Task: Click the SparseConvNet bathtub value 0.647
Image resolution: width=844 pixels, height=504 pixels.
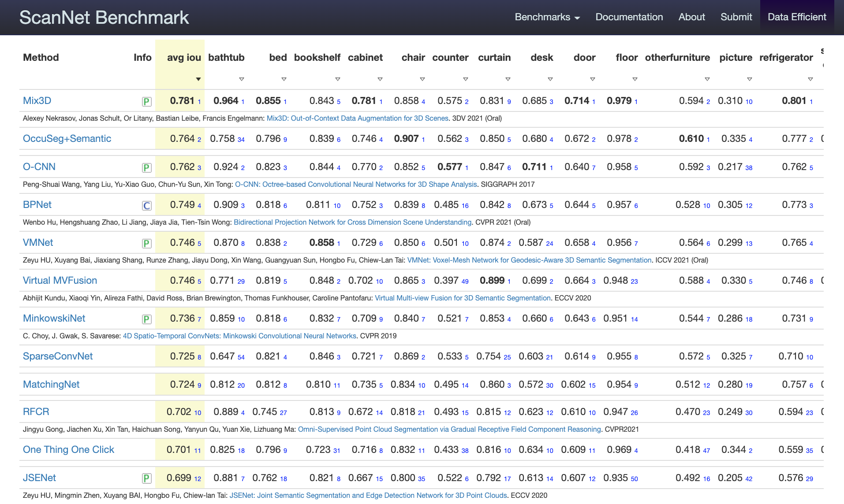Action: pyautogui.click(x=222, y=356)
